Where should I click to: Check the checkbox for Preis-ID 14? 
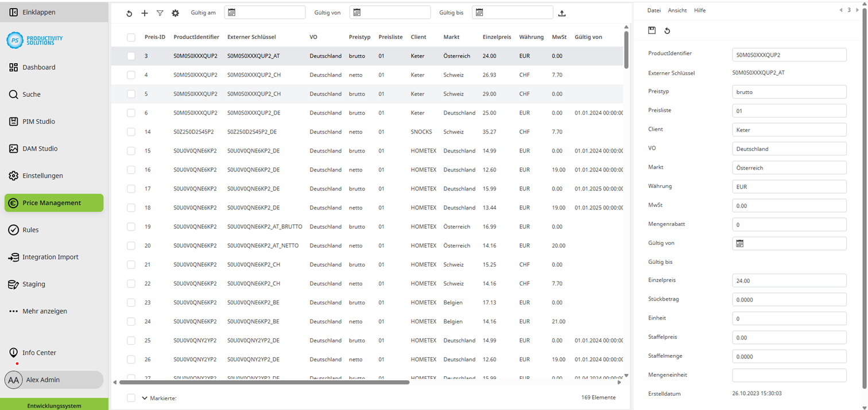point(131,131)
